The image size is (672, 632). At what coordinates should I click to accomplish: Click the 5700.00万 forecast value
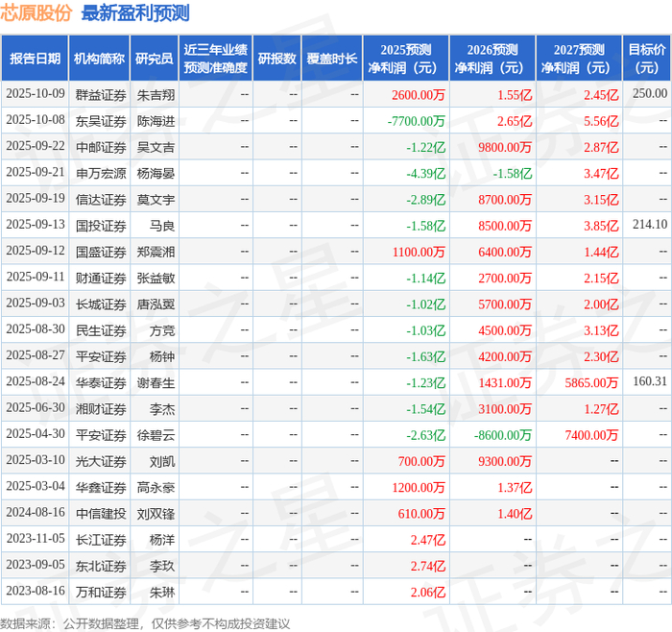(504, 304)
